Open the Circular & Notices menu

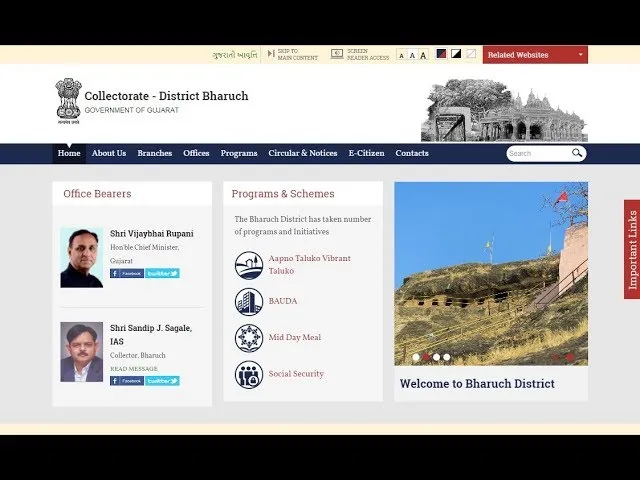pos(303,153)
